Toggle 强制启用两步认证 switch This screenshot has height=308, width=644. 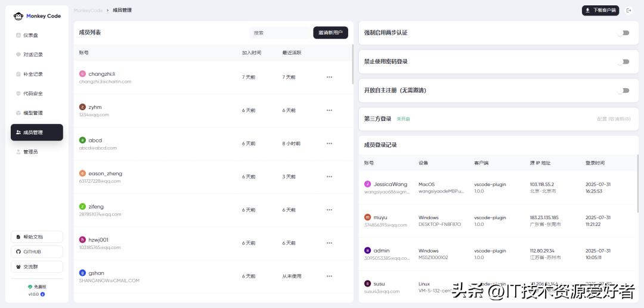(624, 33)
